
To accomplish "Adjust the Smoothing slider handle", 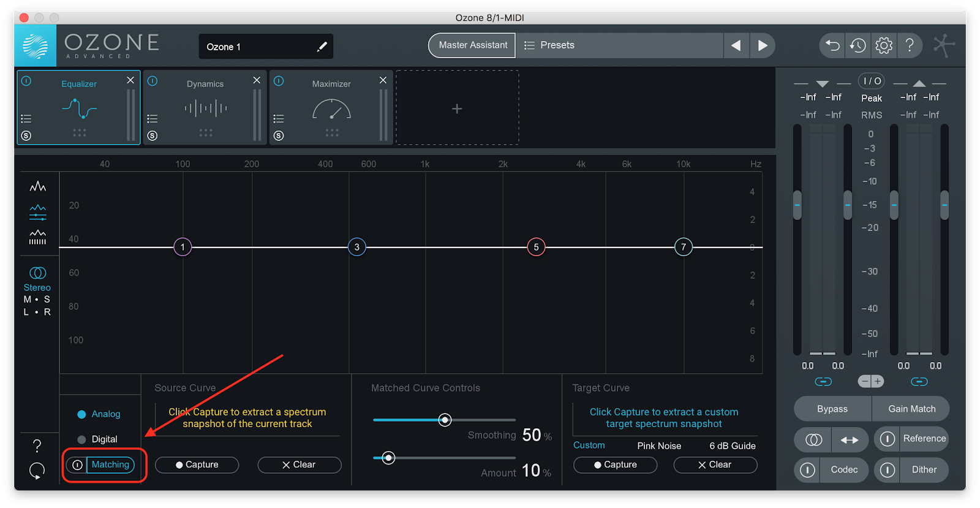I will point(445,420).
